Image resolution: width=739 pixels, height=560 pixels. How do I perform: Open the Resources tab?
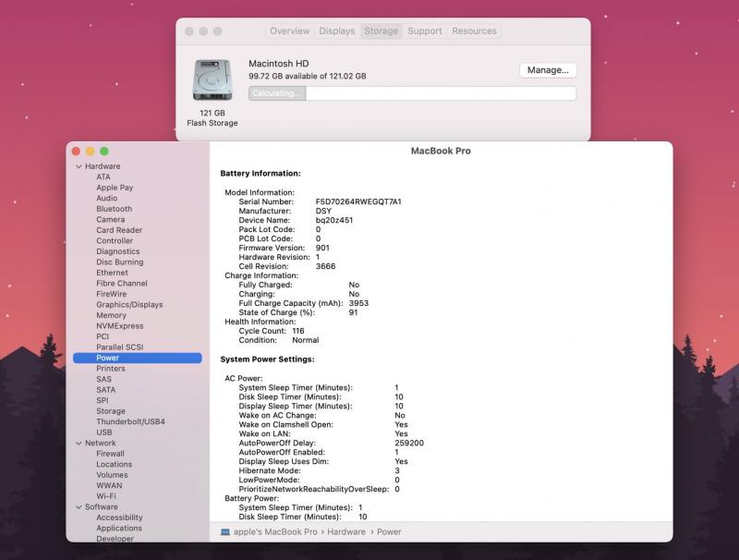474,31
